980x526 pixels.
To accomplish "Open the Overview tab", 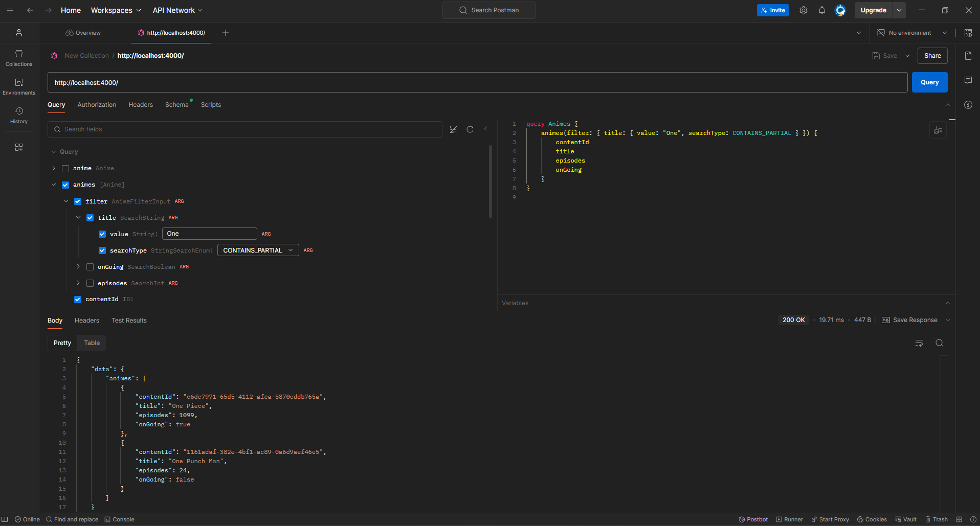I will pos(83,33).
